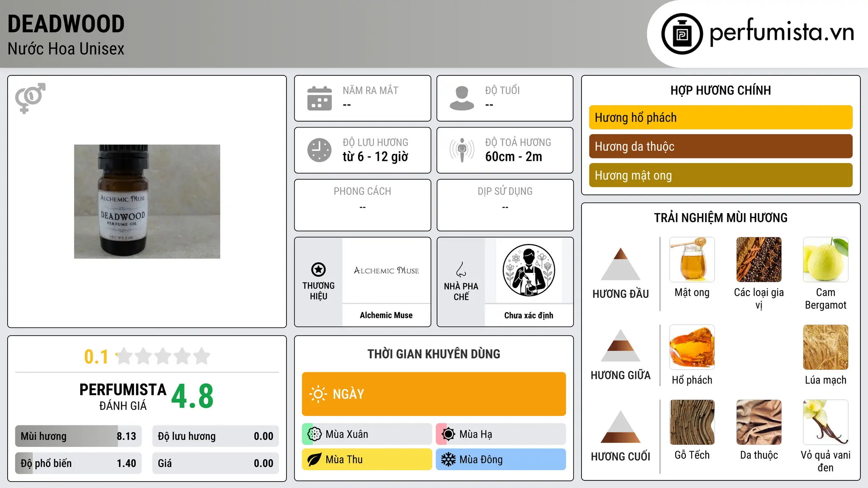Screen dimensions: 868x488
Task: Click the Độ tuổi label
Action: pyautogui.click(x=502, y=90)
